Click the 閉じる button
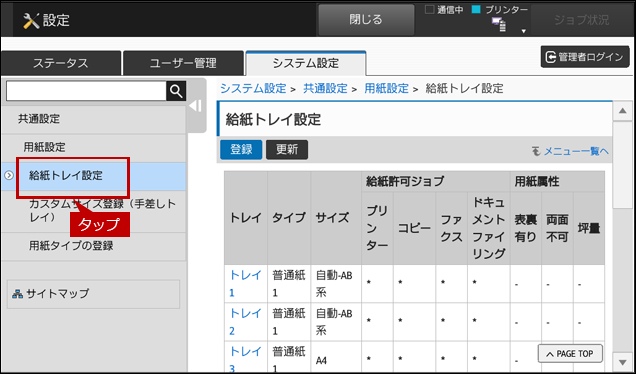The width and height of the screenshot is (636, 374). tap(366, 20)
